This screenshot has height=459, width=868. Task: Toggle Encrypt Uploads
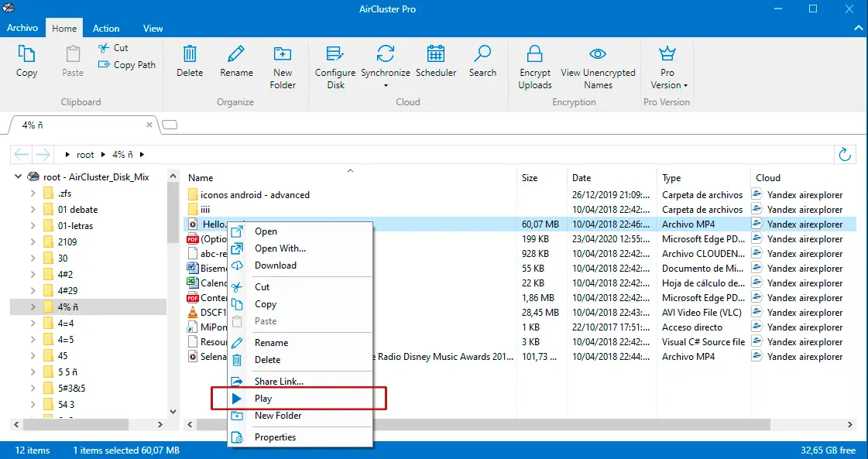point(535,67)
